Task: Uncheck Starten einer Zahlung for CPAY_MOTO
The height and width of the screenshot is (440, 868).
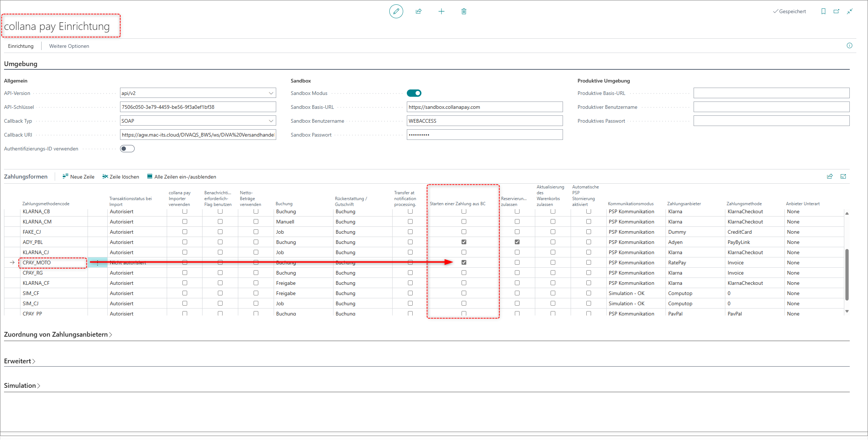Action: pyautogui.click(x=464, y=263)
